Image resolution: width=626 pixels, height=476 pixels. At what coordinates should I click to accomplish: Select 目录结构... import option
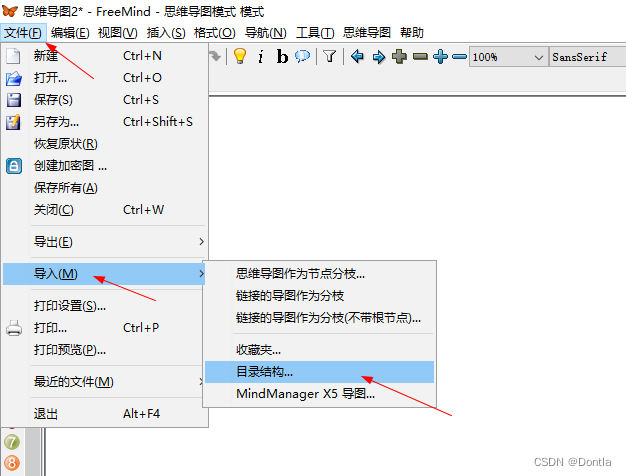(319, 372)
